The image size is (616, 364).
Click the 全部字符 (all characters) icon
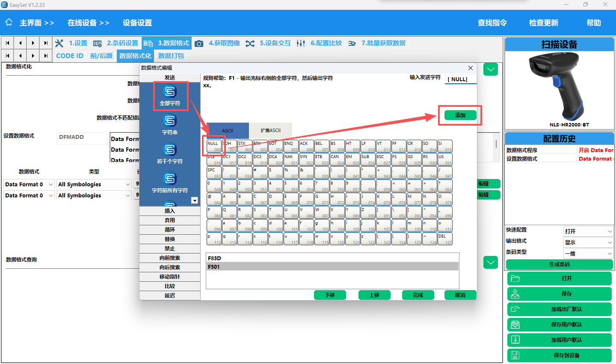click(x=170, y=92)
